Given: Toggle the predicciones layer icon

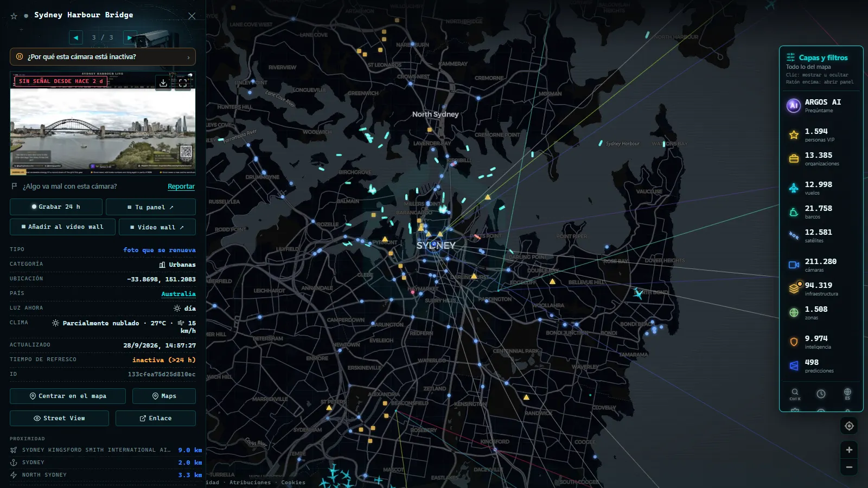Looking at the screenshot, I should click(x=794, y=365).
